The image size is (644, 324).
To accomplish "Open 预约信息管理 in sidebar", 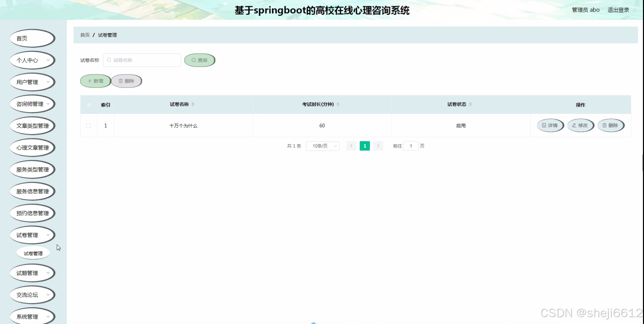I will [x=32, y=213].
